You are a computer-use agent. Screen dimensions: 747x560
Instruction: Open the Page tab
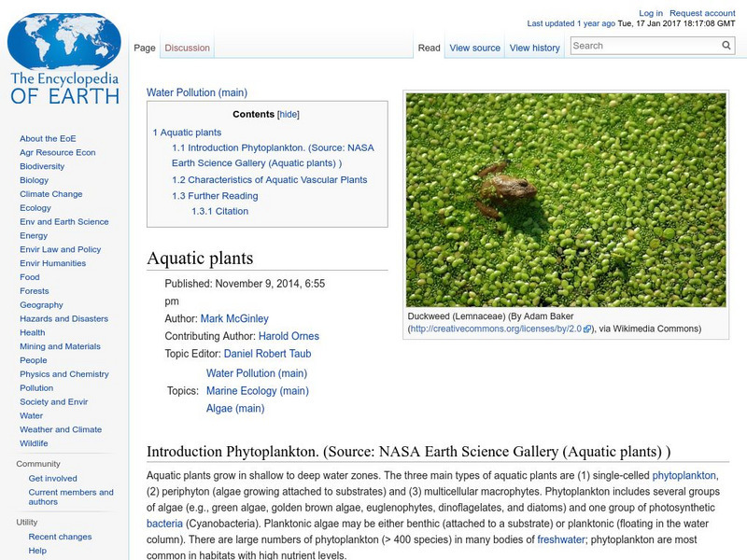click(146, 48)
